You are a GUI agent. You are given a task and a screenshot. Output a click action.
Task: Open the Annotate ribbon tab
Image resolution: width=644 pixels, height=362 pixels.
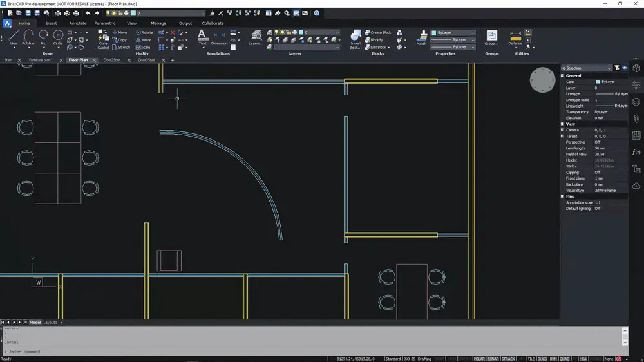pos(78,23)
